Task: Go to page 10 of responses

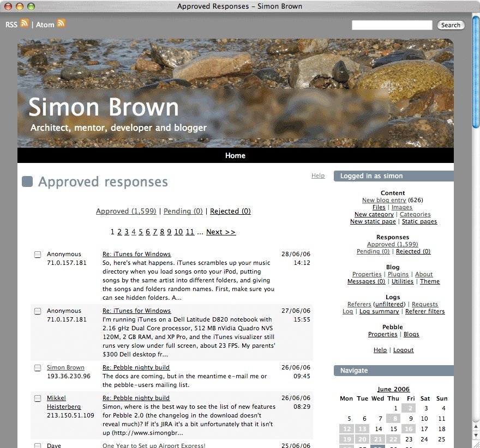Action: coord(178,232)
